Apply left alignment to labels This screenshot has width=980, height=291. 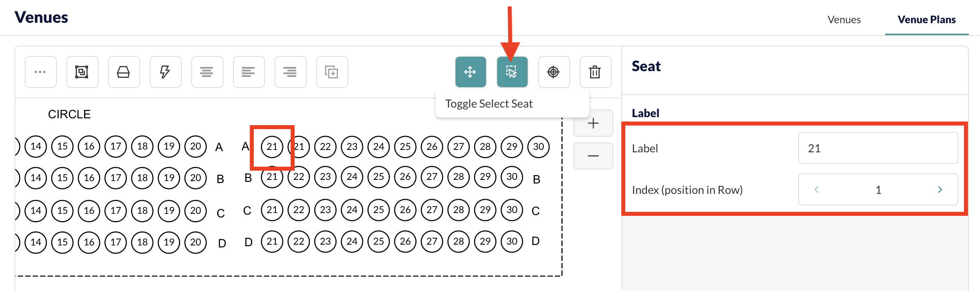point(249,72)
